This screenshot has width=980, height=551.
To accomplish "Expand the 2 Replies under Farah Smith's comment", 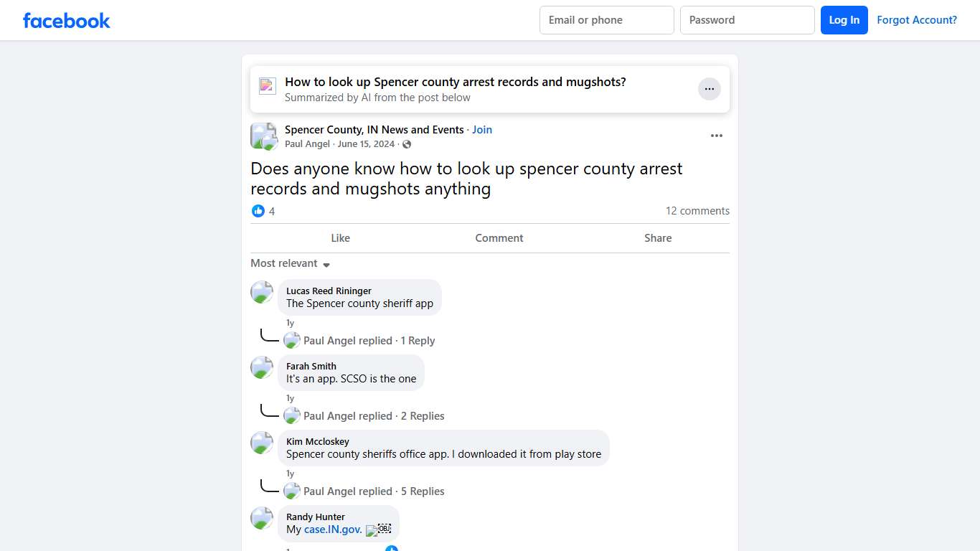I will click(423, 415).
